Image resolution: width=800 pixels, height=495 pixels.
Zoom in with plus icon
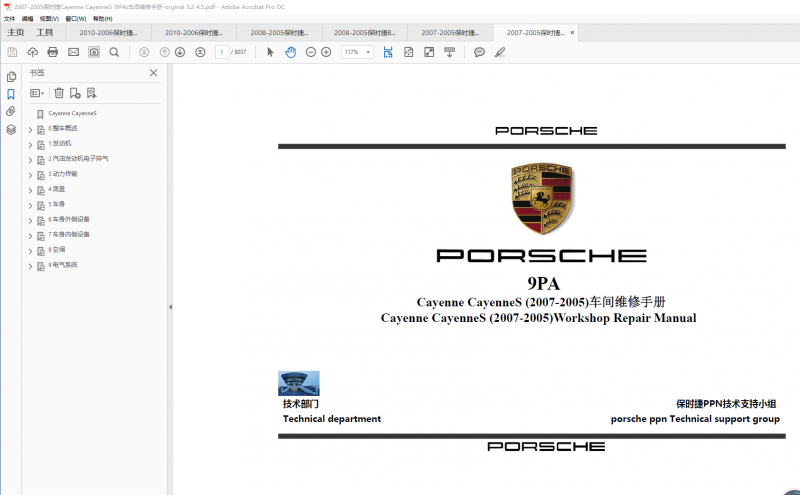click(326, 52)
